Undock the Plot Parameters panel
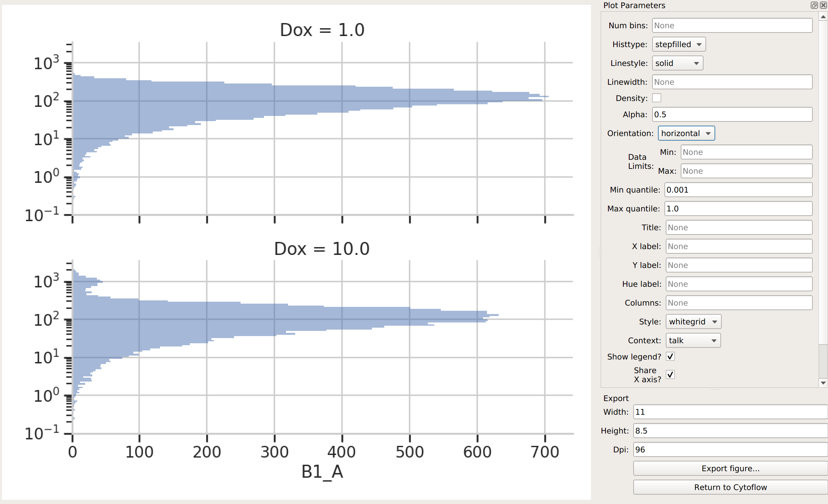 click(814, 5)
